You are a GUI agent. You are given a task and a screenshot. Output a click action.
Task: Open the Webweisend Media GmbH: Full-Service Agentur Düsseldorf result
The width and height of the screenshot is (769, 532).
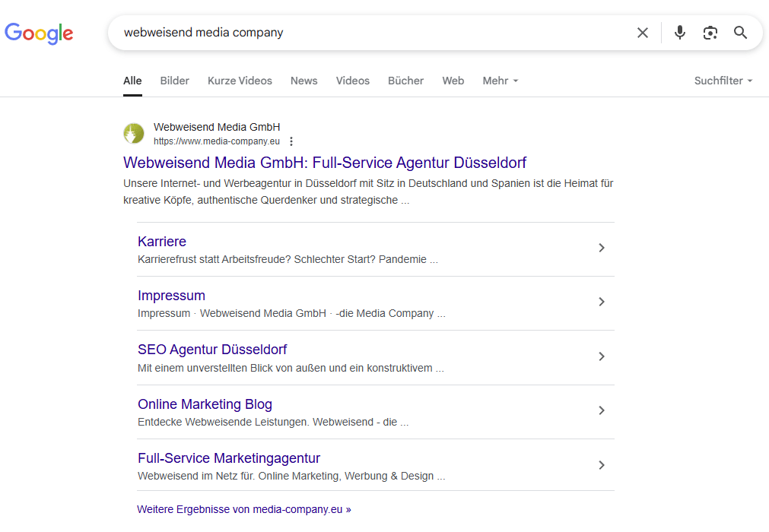pyautogui.click(x=325, y=163)
